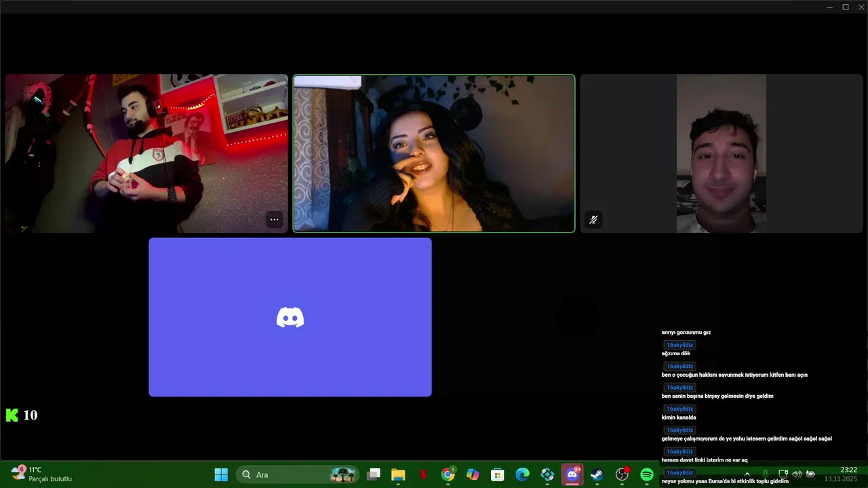Open the clock showing 23:22 13.11.2025
The height and width of the screenshot is (488, 868).
coord(841,474)
